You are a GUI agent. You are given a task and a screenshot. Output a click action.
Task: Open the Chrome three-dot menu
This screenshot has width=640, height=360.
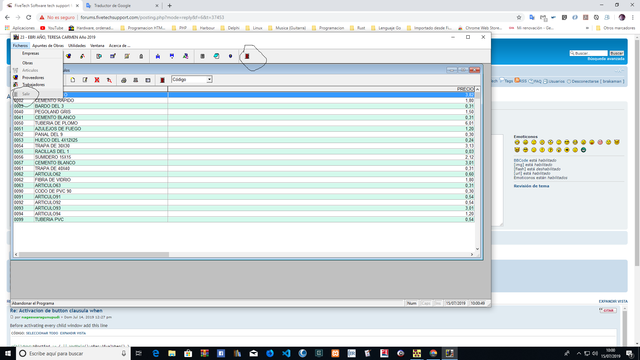[x=633, y=18]
